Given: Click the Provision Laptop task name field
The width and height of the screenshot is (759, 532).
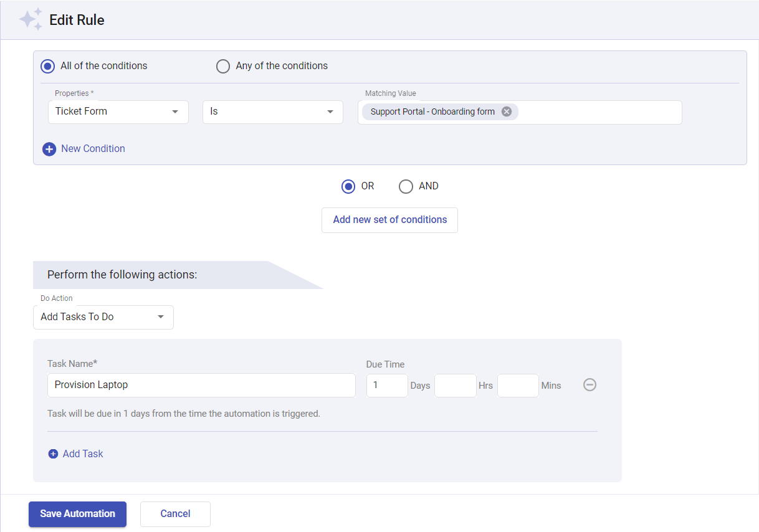Looking at the screenshot, I should pyautogui.click(x=201, y=385).
